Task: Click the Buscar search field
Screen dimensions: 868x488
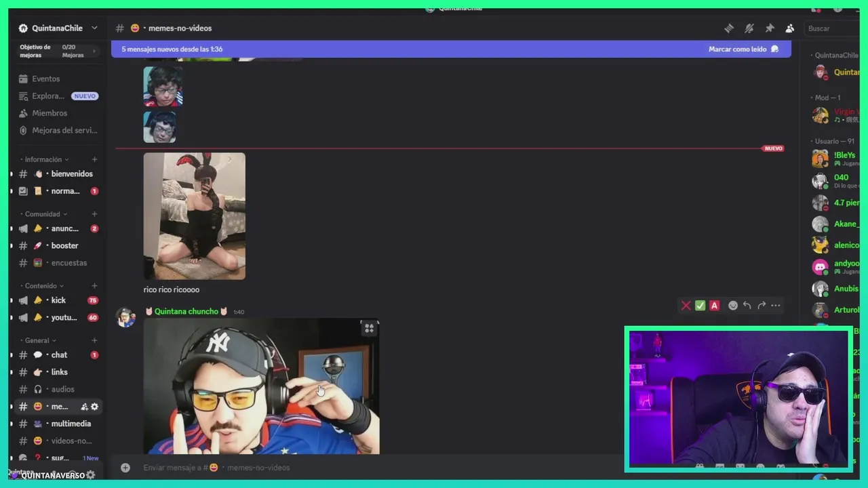Action: 831,28
